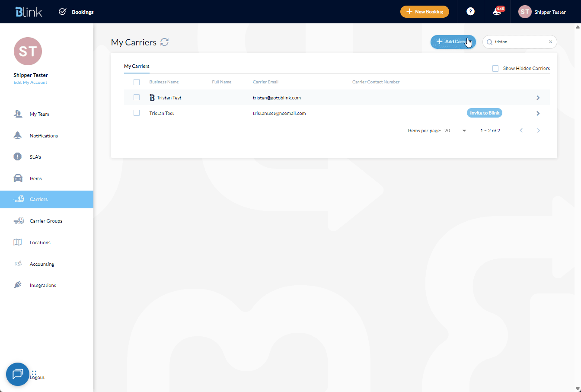Viewport: 581px width, 392px height.
Task: Expand the tristan@gotoblink.com row chevron
Action: 538,98
